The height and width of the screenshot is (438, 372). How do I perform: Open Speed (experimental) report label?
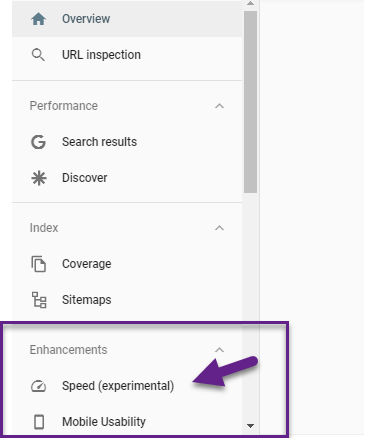coord(118,386)
